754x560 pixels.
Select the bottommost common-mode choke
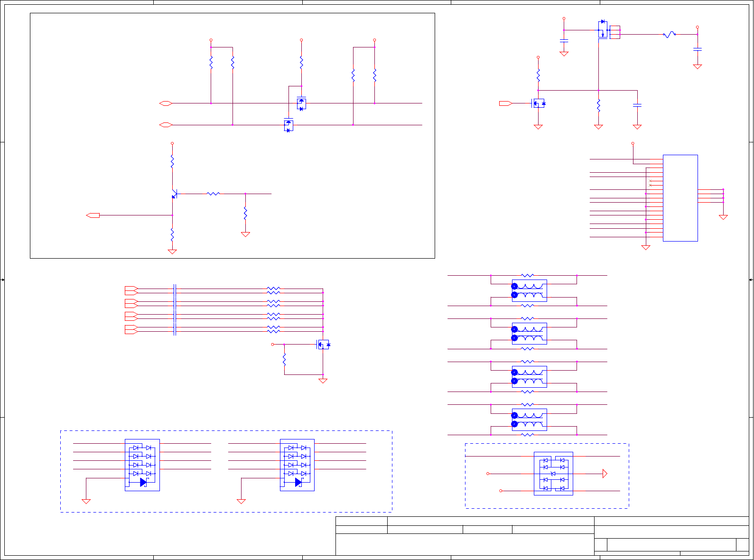(529, 420)
